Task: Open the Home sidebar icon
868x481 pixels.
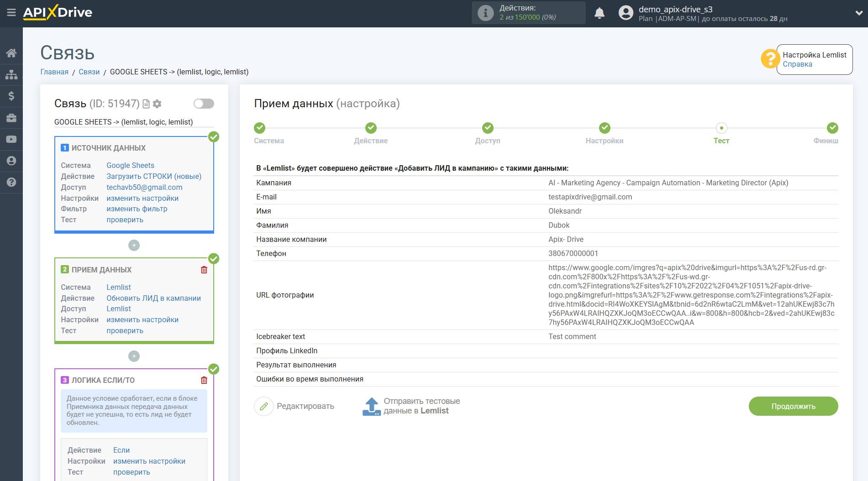Action: coord(11,53)
